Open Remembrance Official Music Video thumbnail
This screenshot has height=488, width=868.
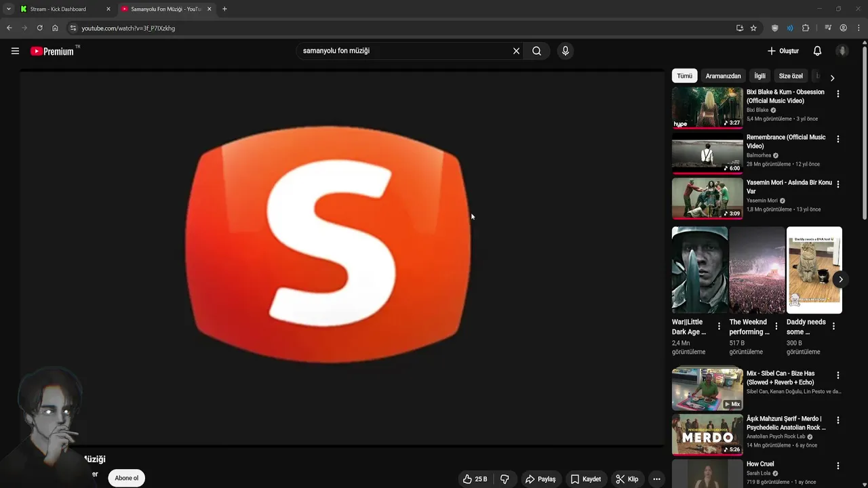[x=707, y=152]
